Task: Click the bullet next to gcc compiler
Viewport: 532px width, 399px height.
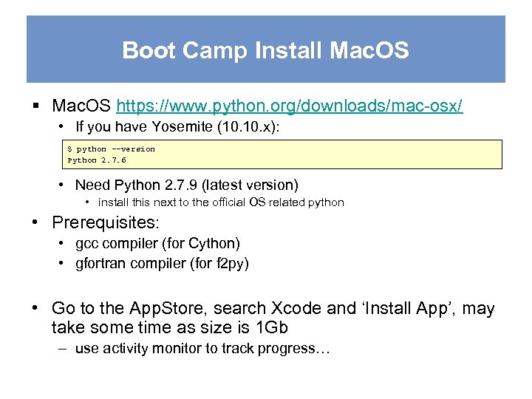Action: coord(62,244)
